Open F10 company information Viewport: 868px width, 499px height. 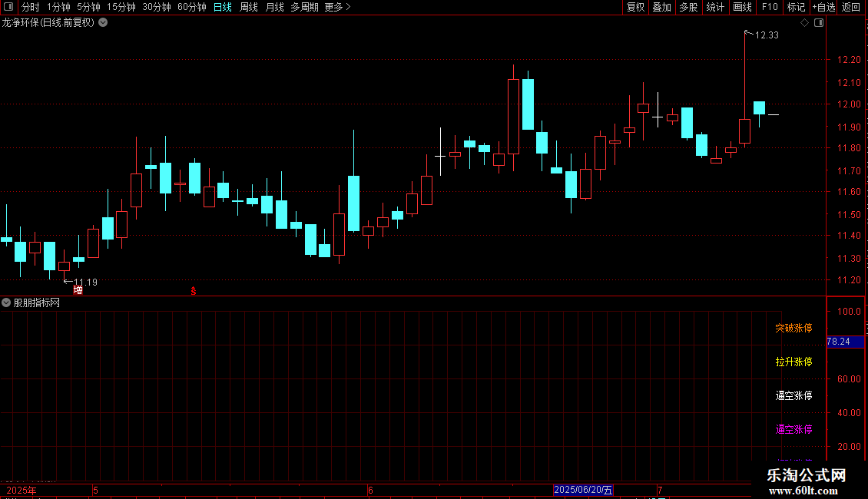pos(770,7)
